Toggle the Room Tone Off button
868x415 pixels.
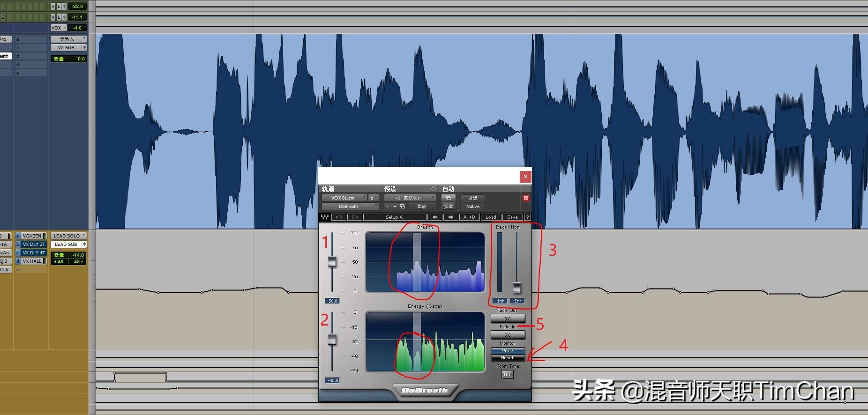point(507,375)
